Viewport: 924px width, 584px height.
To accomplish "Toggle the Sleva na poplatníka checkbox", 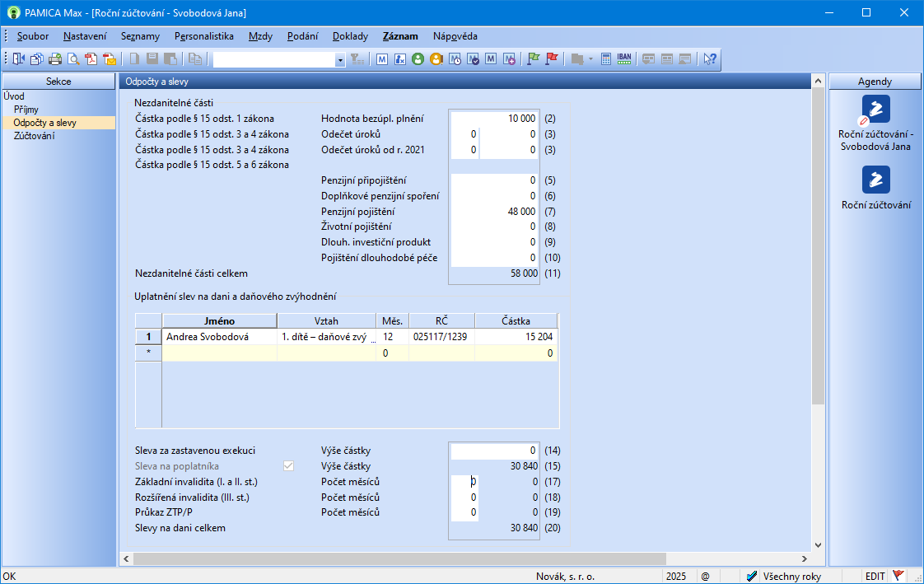I will click(x=288, y=466).
